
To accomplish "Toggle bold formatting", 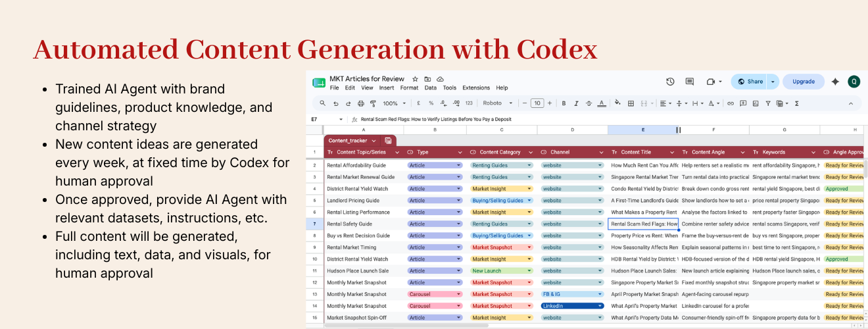I will pyautogui.click(x=564, y=103).
